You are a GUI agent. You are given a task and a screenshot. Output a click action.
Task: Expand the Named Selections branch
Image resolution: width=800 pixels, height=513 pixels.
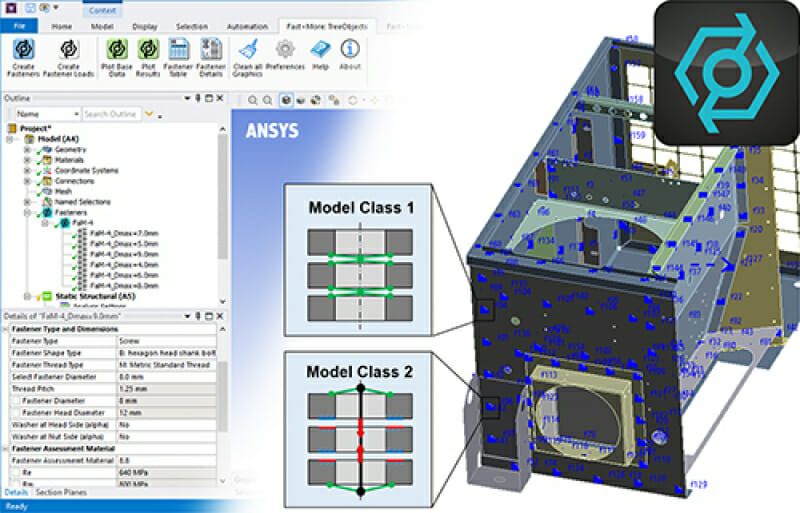(28, 202)
